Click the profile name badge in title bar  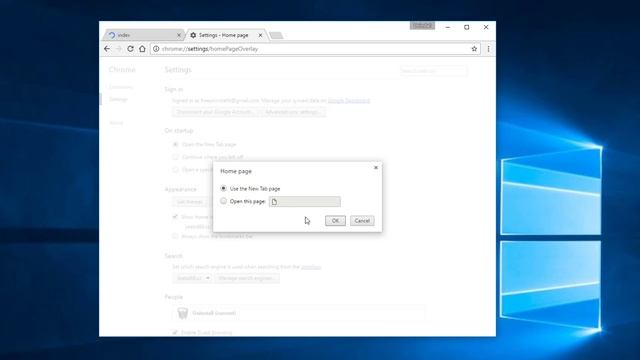point(422,26)
